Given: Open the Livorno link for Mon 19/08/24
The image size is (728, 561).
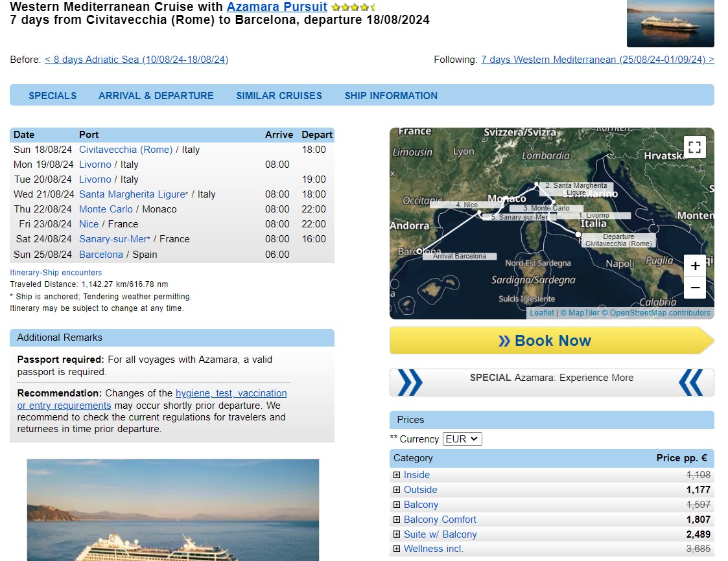Looking at the screenshot, I should pyautogui.click(x=95, y=165).
